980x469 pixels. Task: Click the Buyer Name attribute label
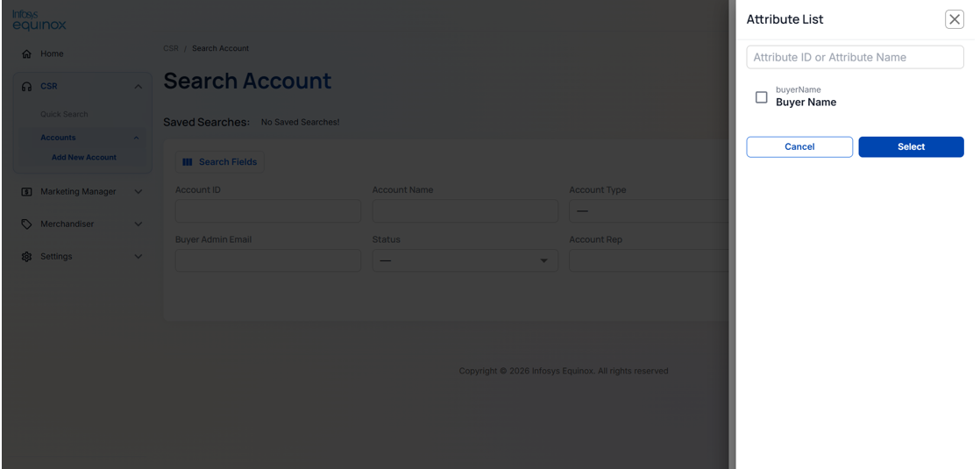(x=806, y=103)
